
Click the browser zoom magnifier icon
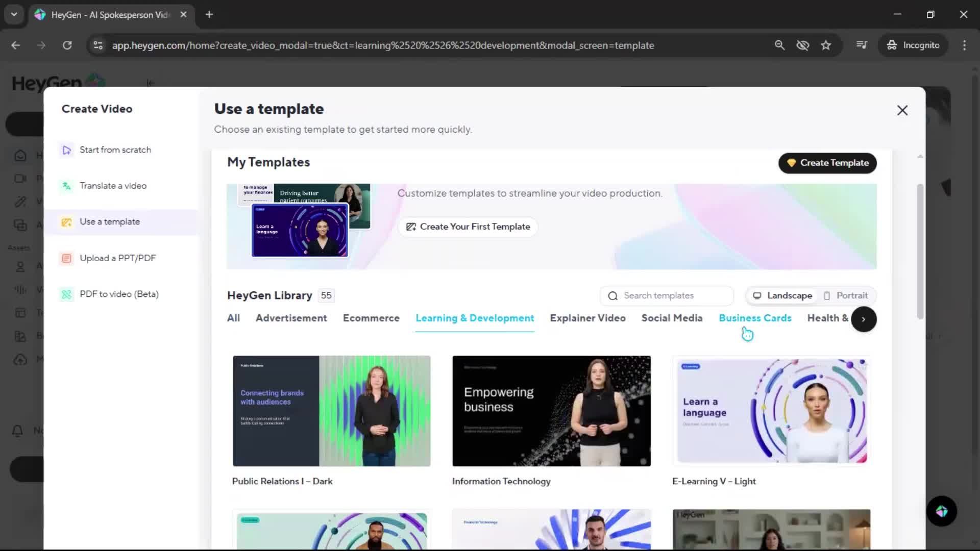pos(779,45)
